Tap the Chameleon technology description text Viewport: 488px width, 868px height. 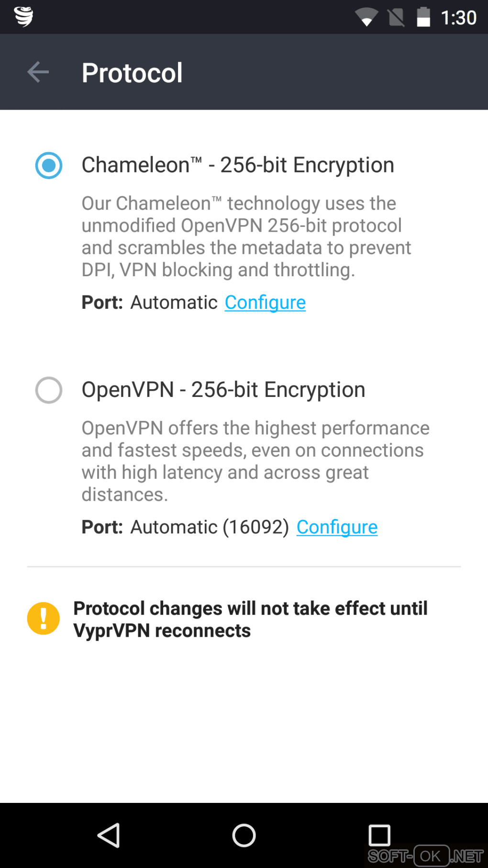click(246, 237)
